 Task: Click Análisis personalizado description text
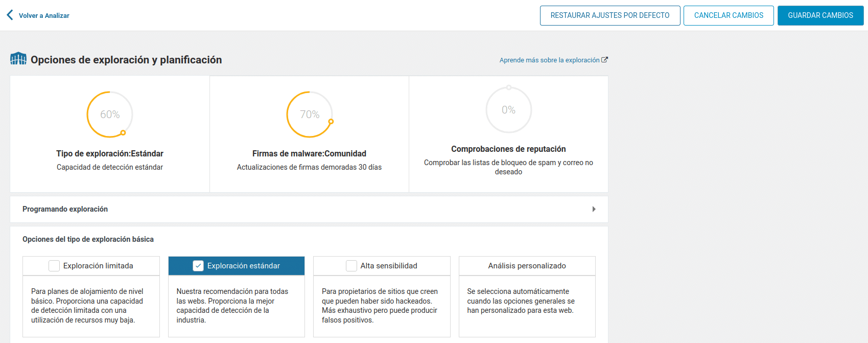point(521,301)
